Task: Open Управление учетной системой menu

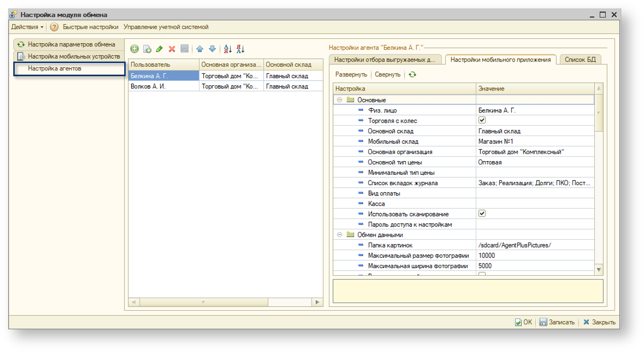Action: [x=166, y=27]
